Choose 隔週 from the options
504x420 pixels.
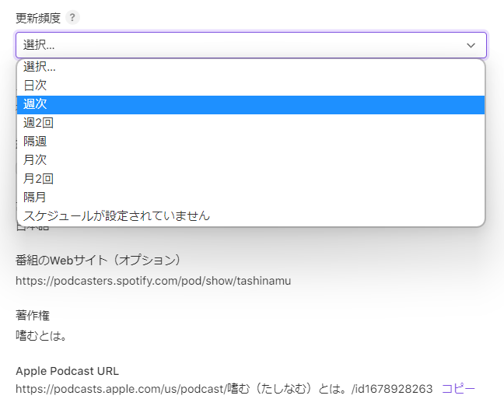pyautogui.click(x=250, y=142)
